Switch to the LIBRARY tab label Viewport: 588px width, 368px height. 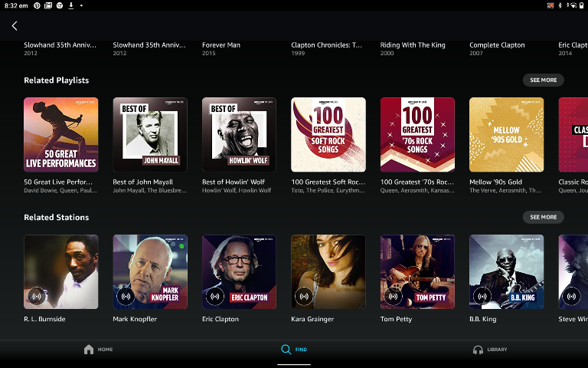coord(497,350)
